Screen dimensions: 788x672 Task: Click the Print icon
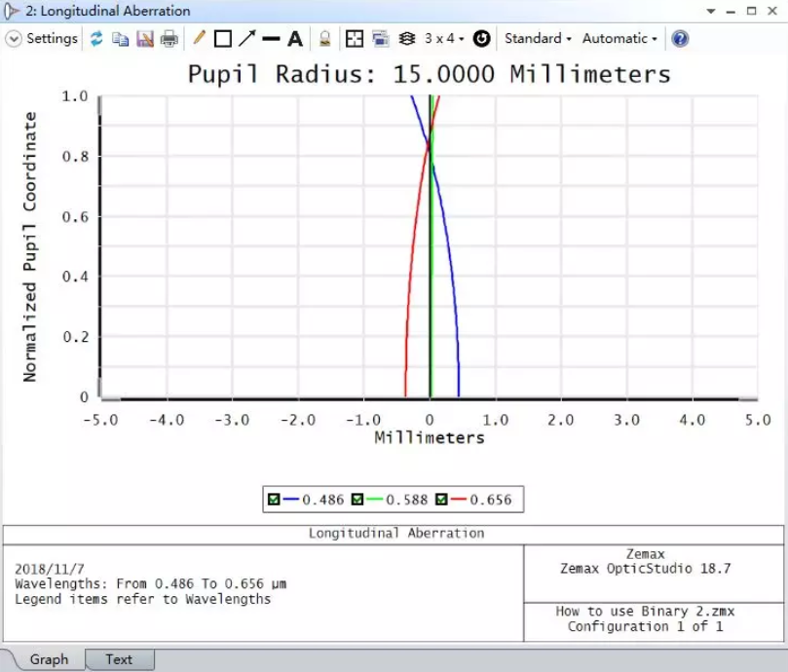click(169, 39)
